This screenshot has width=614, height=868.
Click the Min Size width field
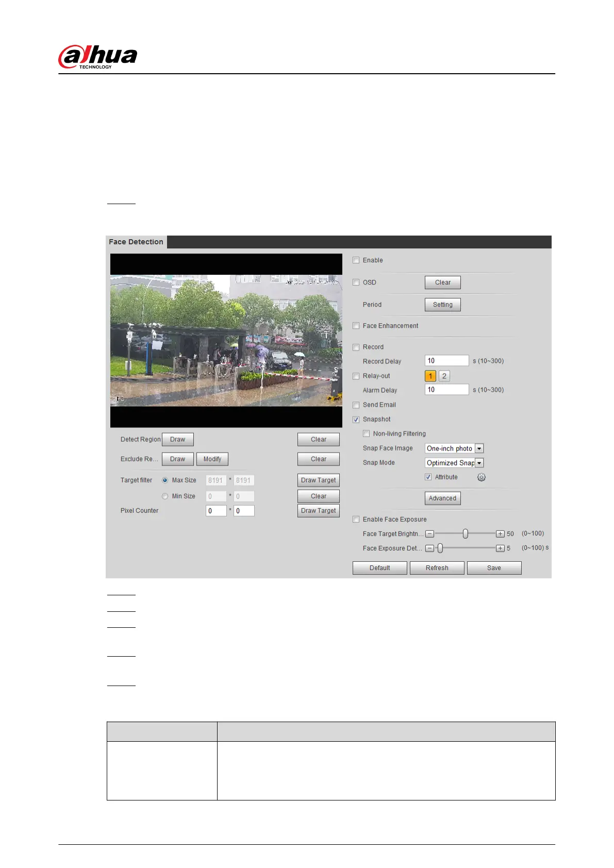216,496
